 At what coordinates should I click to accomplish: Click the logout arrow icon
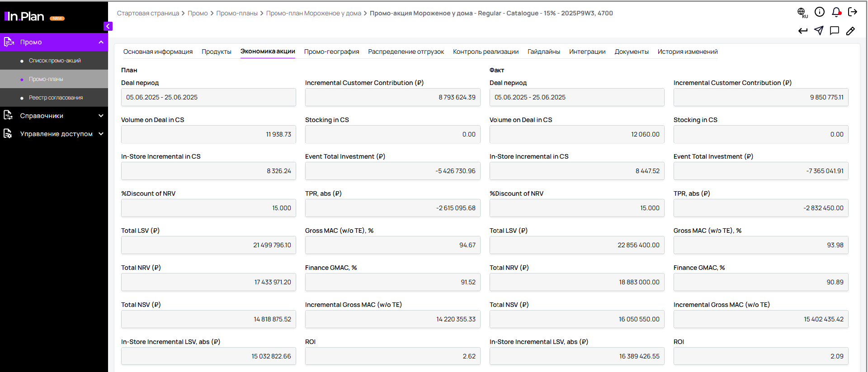853,12
